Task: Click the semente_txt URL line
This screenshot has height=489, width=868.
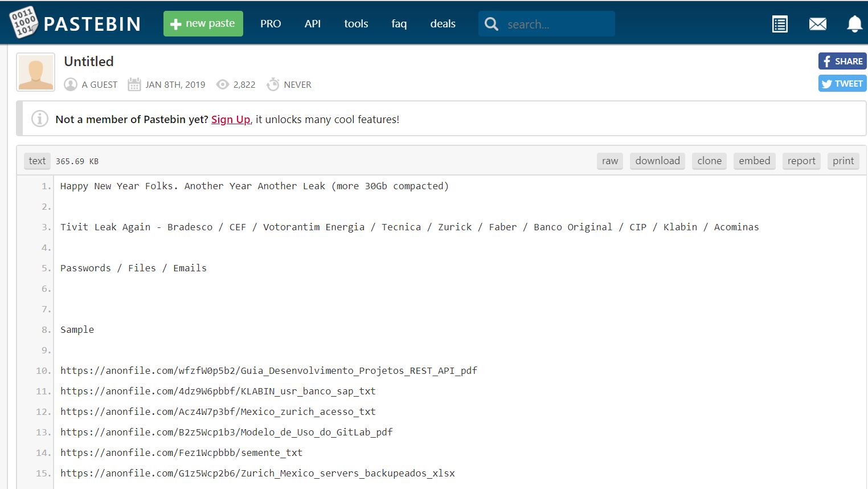Action: tap(181, 453)
